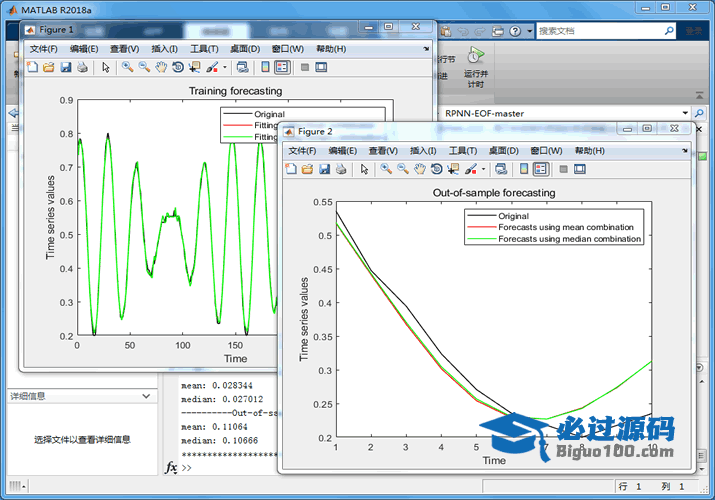The image size is (715, 500).
Task: Choose Rotate 3D tool in Figure 1
Action: (178, 67)
